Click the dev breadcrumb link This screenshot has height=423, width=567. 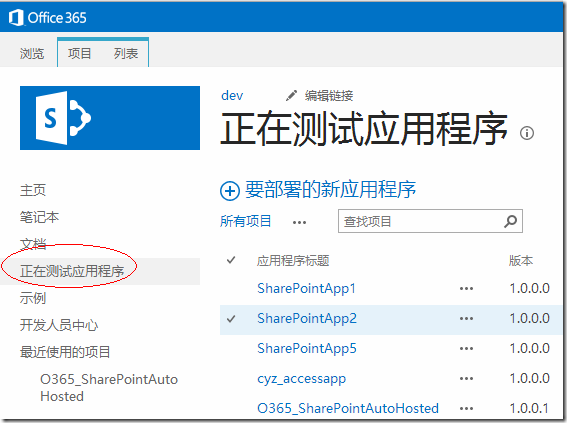click(232, 95)
